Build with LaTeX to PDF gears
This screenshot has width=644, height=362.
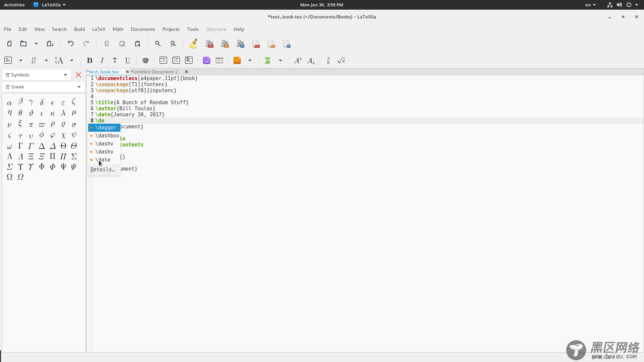coord(210,44)
